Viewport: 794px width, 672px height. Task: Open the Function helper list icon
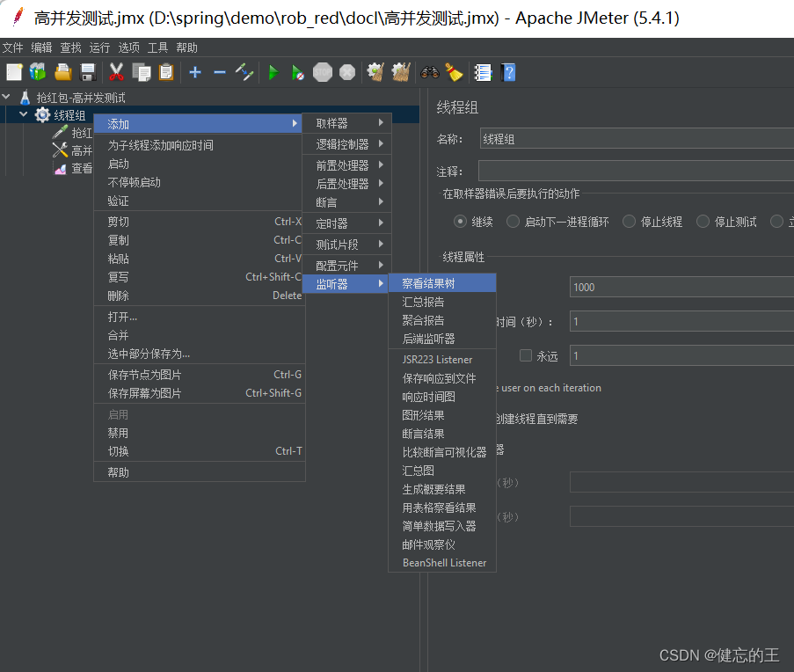tap(483, 72)
